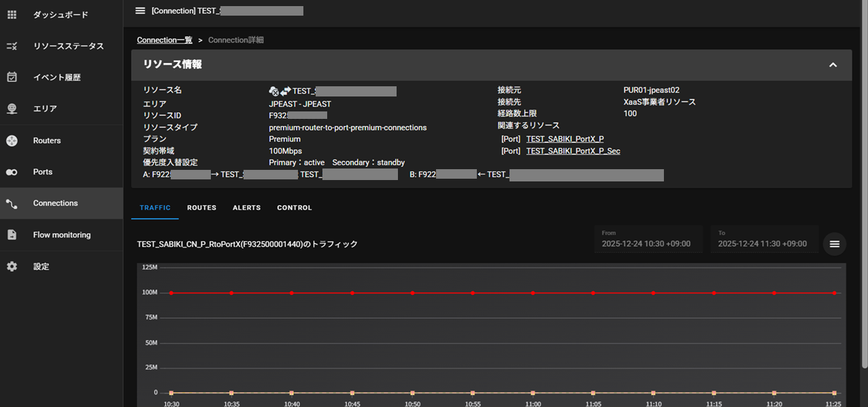Open the TEST_SABIKI_PortX_P port link
The image size is (868, 407).
[565, 139]
